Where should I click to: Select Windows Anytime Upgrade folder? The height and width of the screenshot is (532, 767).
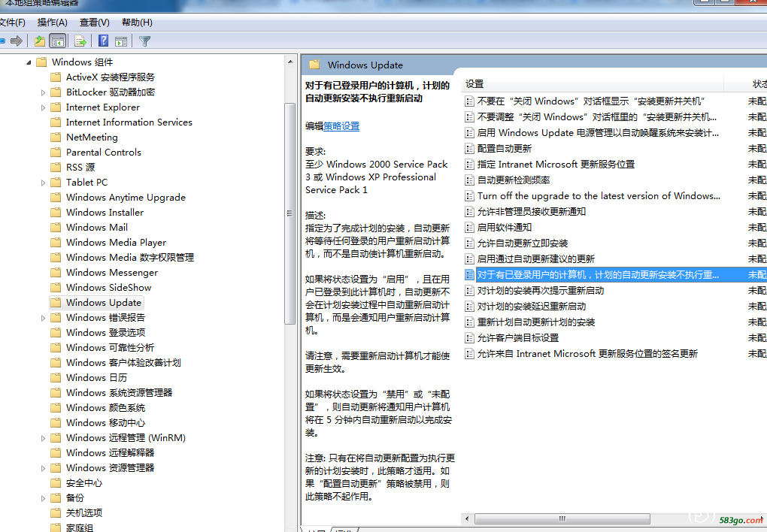click(x=126, y=198)
